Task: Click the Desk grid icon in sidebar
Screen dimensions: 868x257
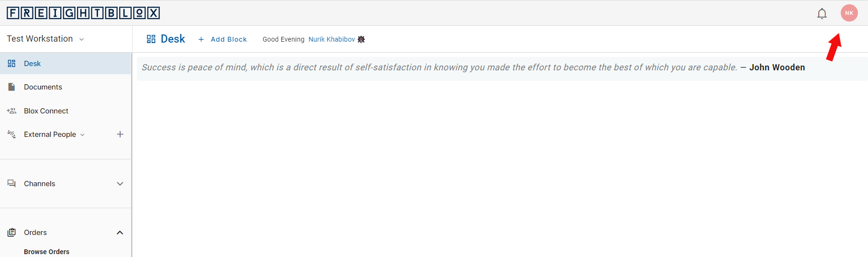Action: pyautogui.click(x=11, y=63)
